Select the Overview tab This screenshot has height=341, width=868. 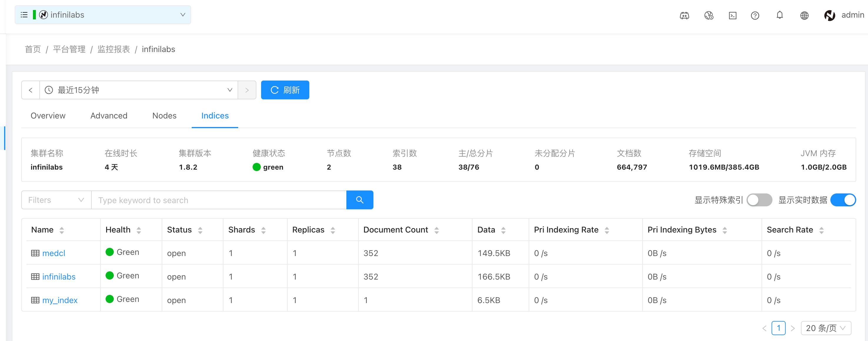48,116
